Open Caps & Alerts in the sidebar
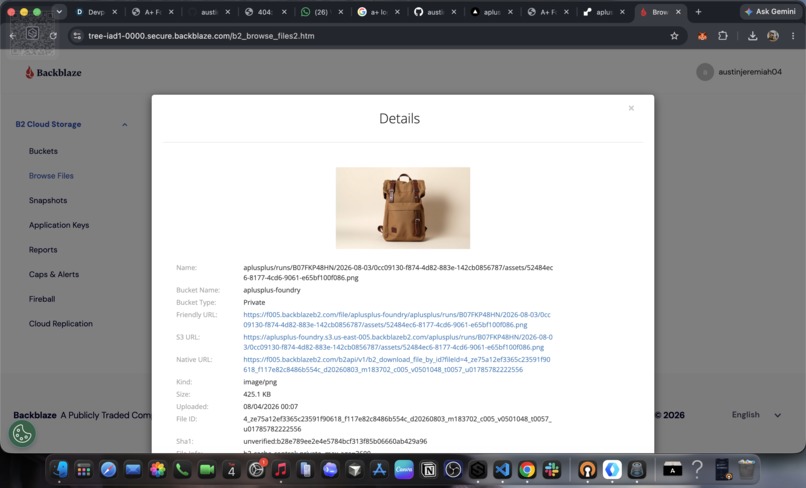 click(53, 275)
